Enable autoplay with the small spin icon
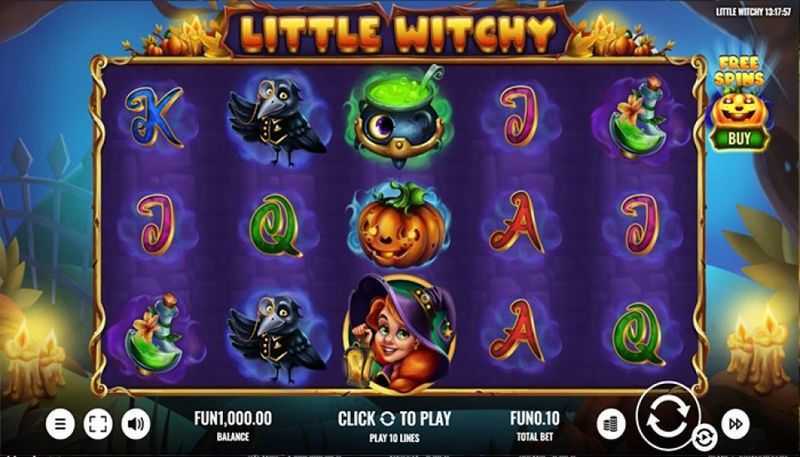This screenshot has width=800, height=457. (704, 438)
